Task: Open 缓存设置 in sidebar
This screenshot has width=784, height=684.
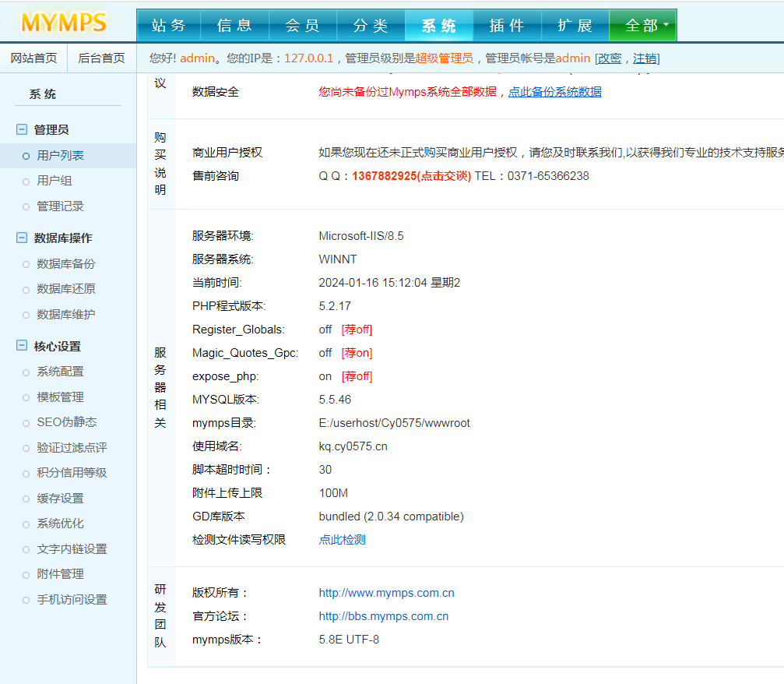Action: (61, 499)
